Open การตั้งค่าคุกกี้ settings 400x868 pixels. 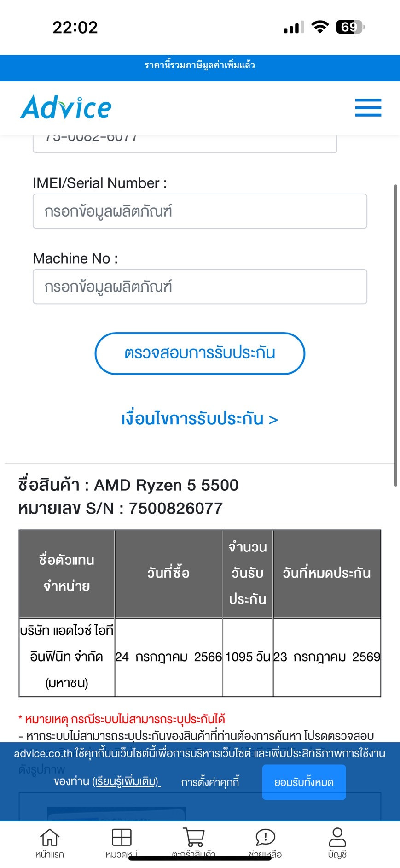coord(210,782)
